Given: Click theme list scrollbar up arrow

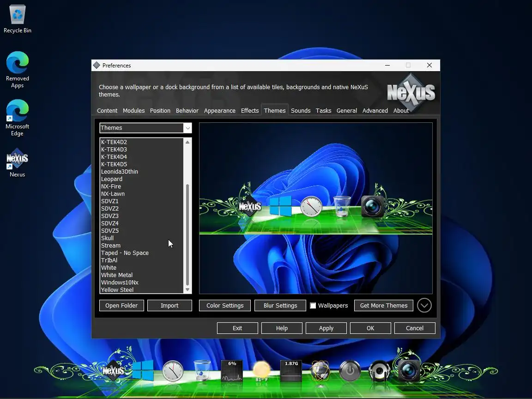Looking at the screenshot, I should pyautogui.click(x=187, y=142).
